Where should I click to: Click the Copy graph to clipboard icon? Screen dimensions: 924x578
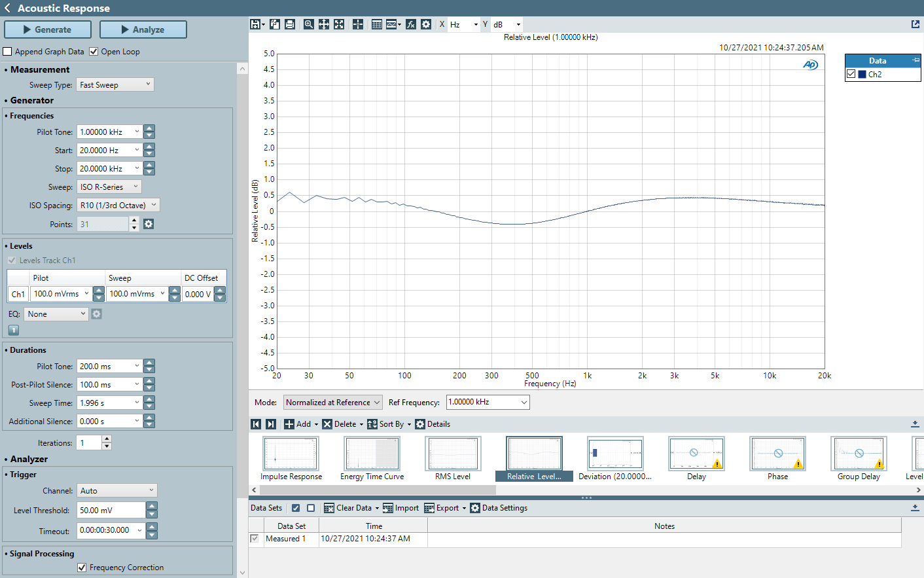point(275,24)
